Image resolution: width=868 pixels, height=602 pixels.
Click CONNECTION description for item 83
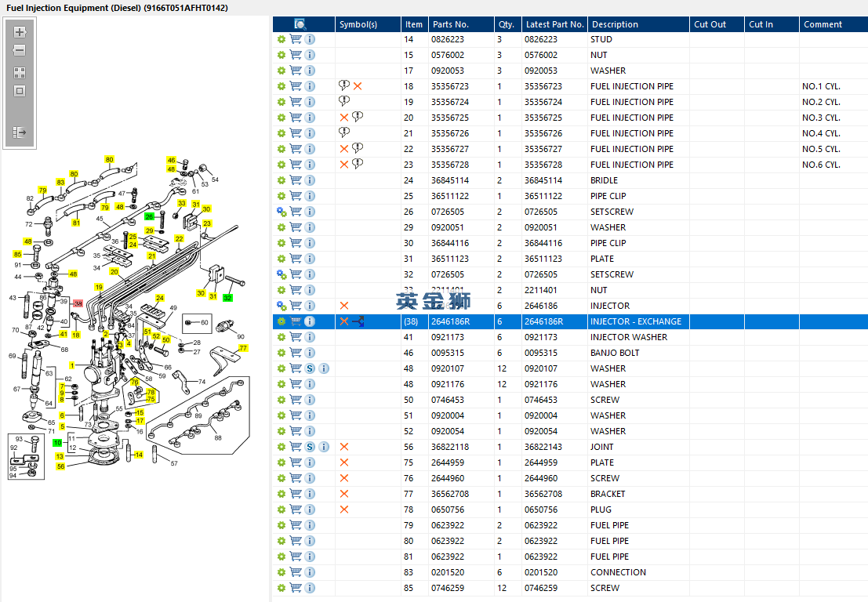(x=618, y=572)
